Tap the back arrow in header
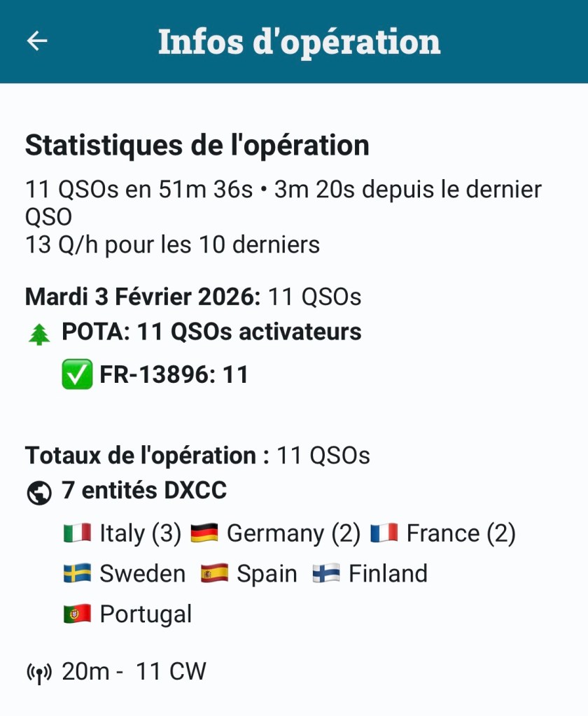Viewport: 588px width, 716px height. [x=37, y=41]
